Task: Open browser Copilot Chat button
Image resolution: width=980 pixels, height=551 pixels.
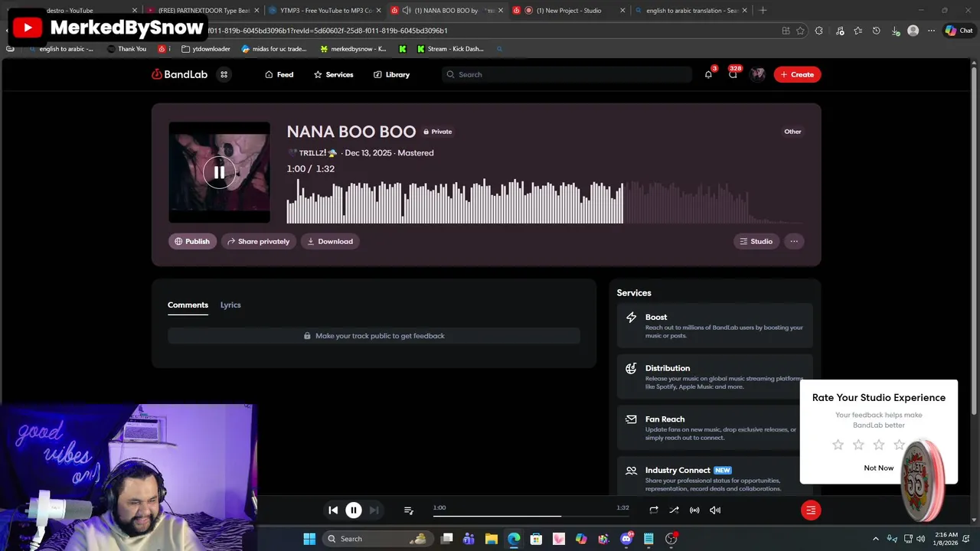Action: click(x=959, y=31)
